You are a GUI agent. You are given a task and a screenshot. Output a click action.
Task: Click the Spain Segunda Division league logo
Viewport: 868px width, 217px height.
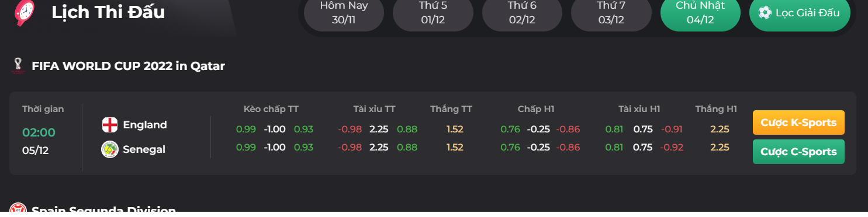[18, 209]
